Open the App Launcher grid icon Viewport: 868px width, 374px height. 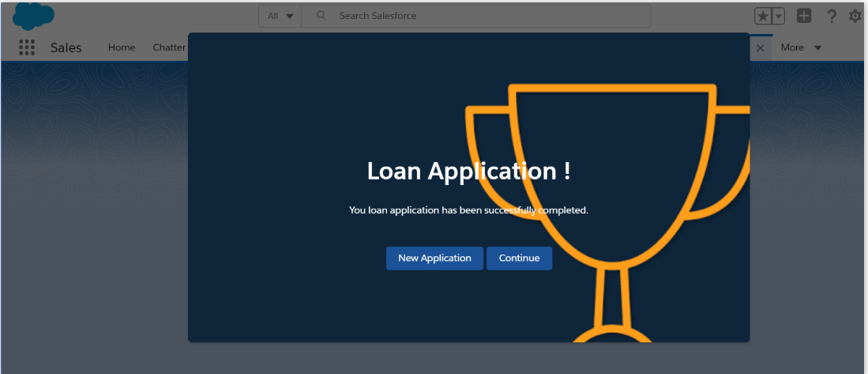(x=27, y=47)
